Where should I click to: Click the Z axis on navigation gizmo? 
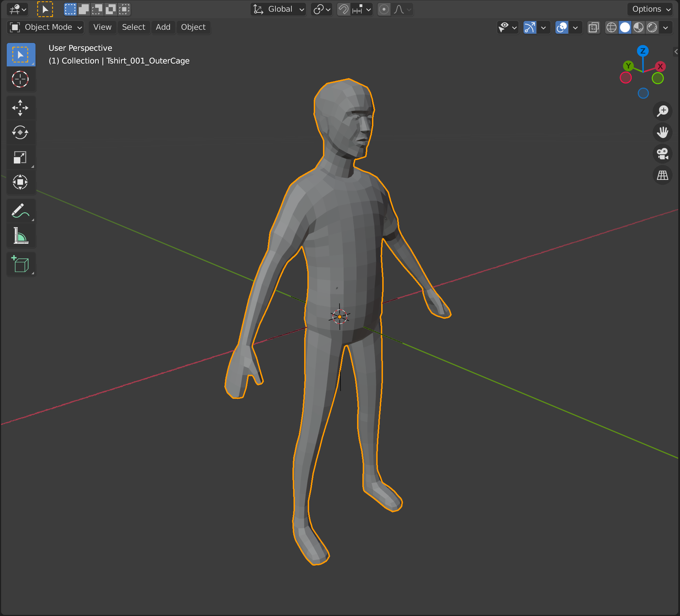(x=643, y=51)
